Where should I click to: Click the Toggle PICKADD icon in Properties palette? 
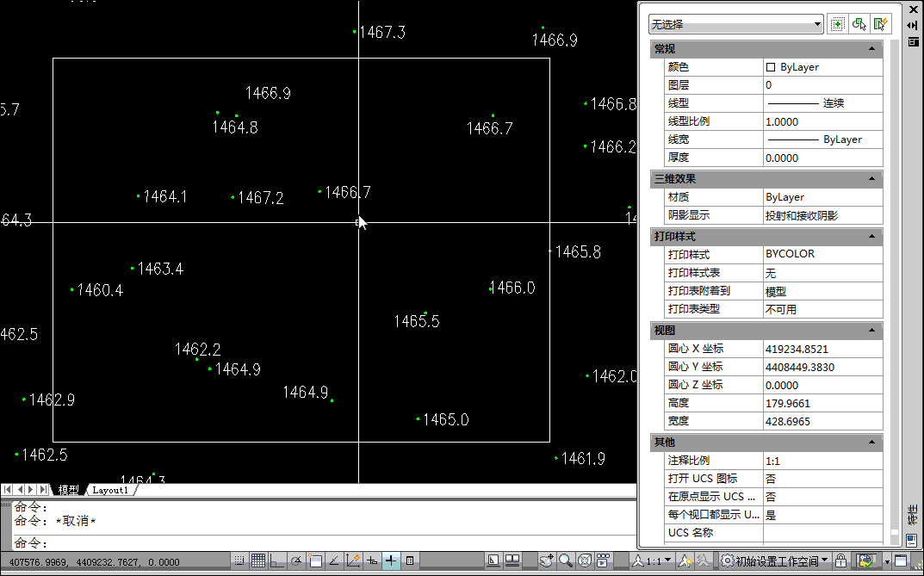[836, 23]
